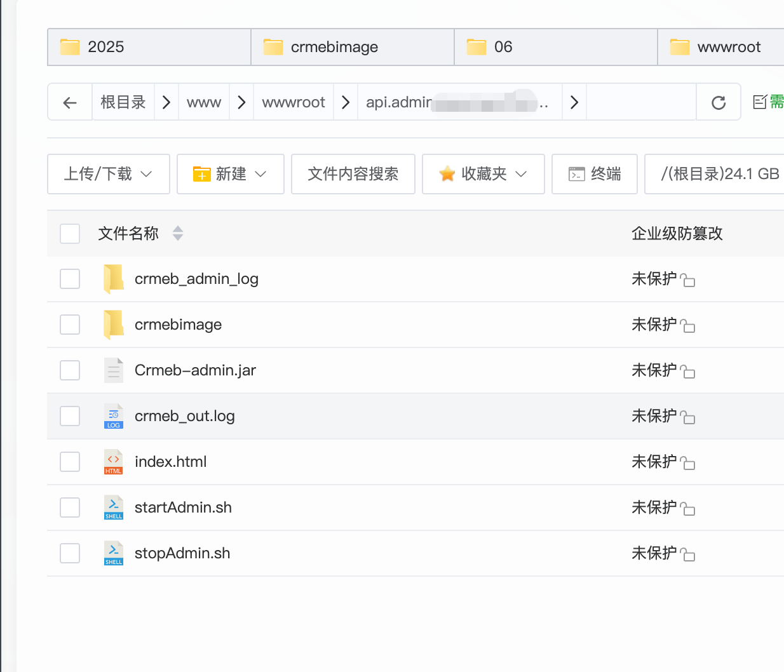Open the 终端 terminal button
This screenshot has height=672, width=784.
coord(595,174)
